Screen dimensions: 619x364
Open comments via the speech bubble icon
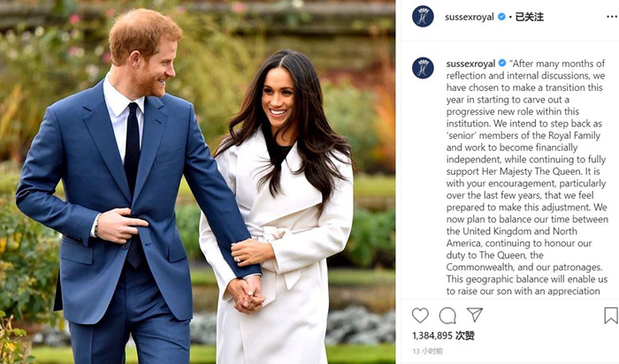pos(447,315)
